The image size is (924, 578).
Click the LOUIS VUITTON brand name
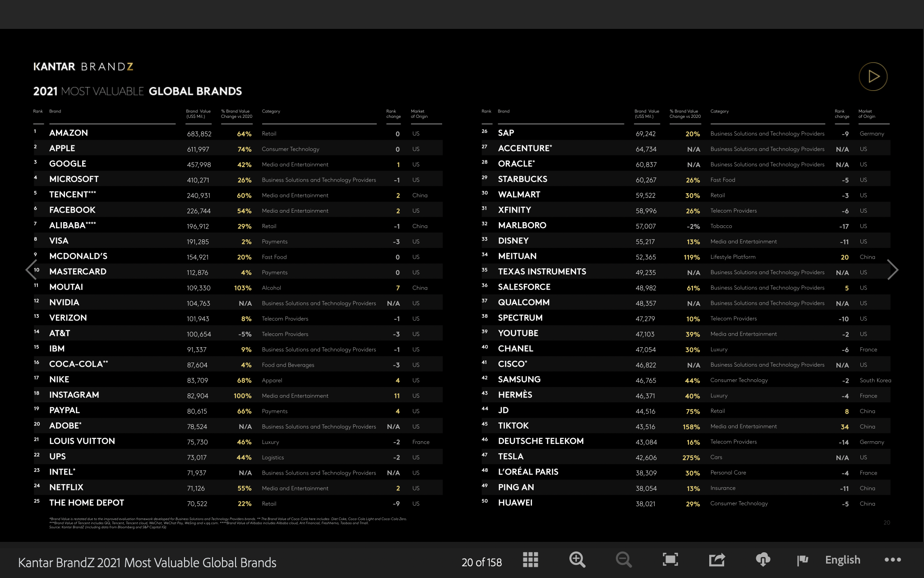click(x=82, y=441)
